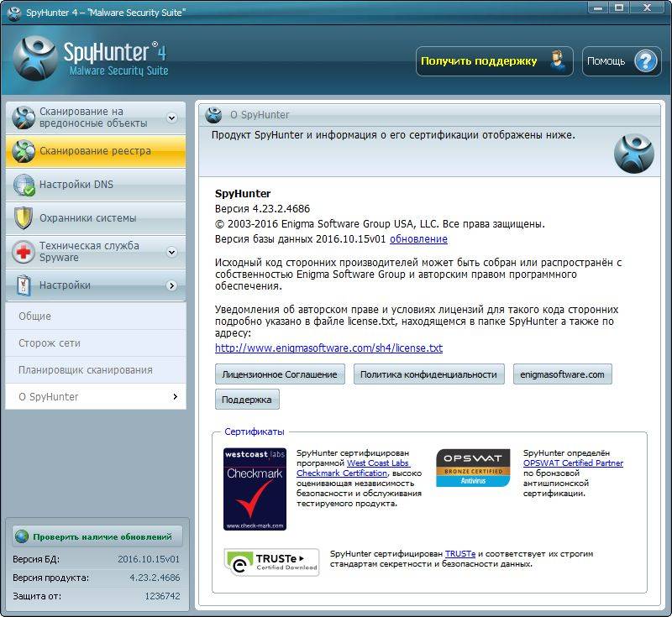Maximize the SpyHunter window
This screenshot has width=672, height=617.
coord(619,8)
